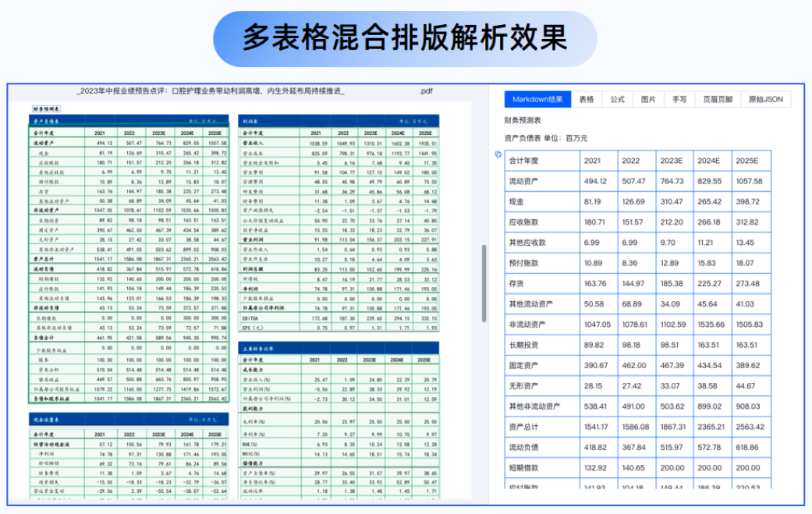Click the 营业收入 row in the PDF 利润表
The width and height of the screenshot is (812, 514).
[339, 143]
